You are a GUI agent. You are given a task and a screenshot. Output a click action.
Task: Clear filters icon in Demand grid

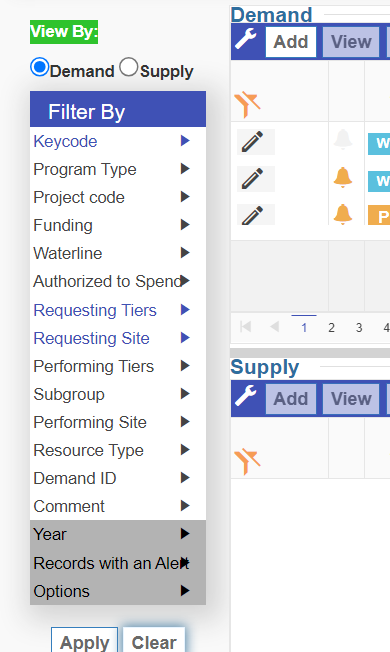point(247,105)
